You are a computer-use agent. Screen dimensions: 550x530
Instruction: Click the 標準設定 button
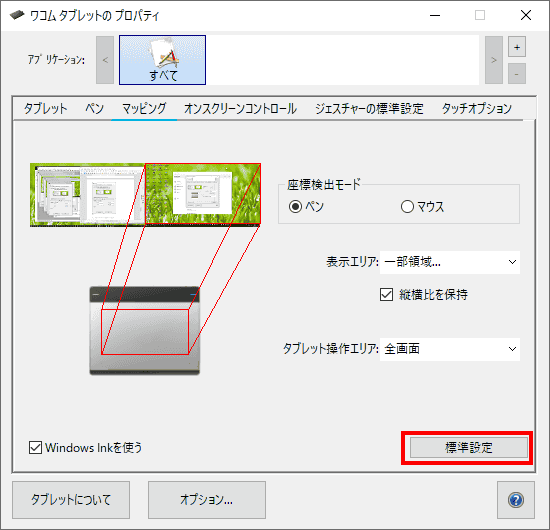(x=469, y=448)
